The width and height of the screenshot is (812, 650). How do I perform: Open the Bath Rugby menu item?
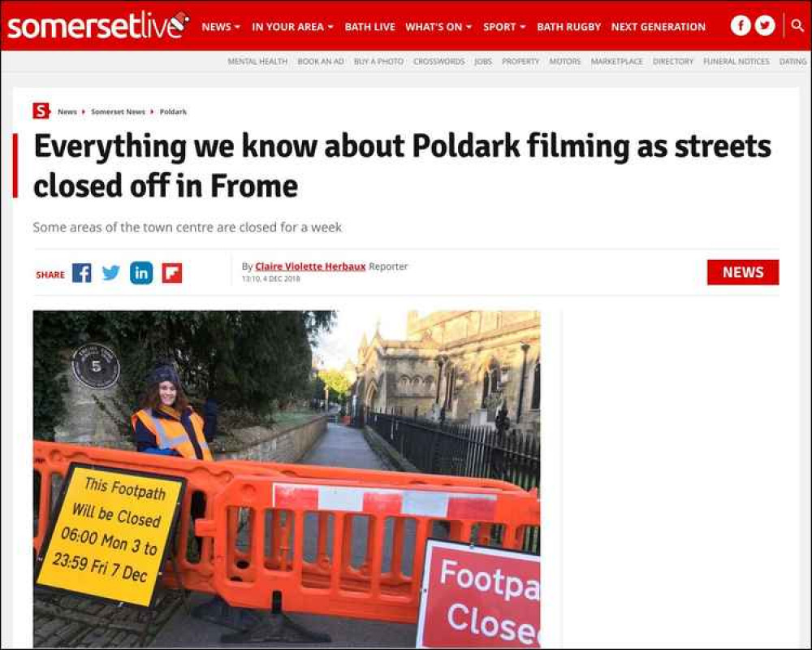point(568,27)
